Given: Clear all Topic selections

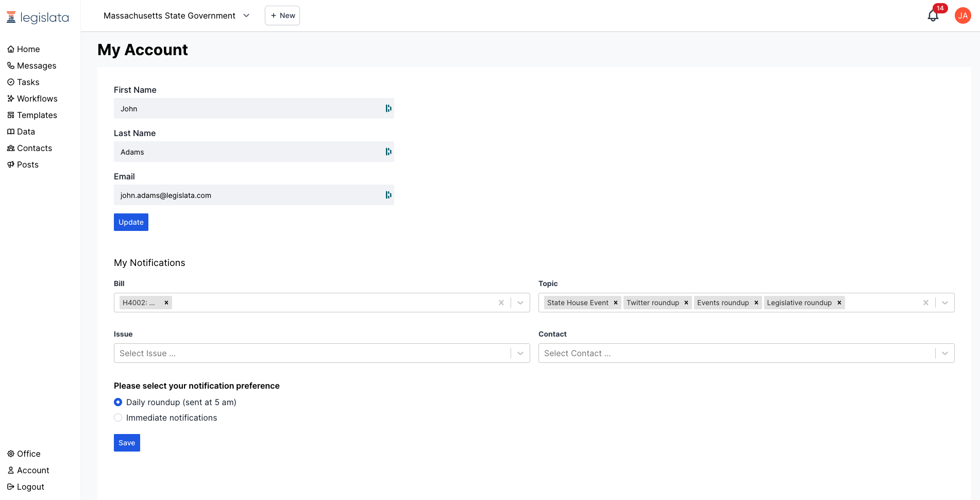Looking at the screenshot, I should pyautogui.click(x=926, y=303).
